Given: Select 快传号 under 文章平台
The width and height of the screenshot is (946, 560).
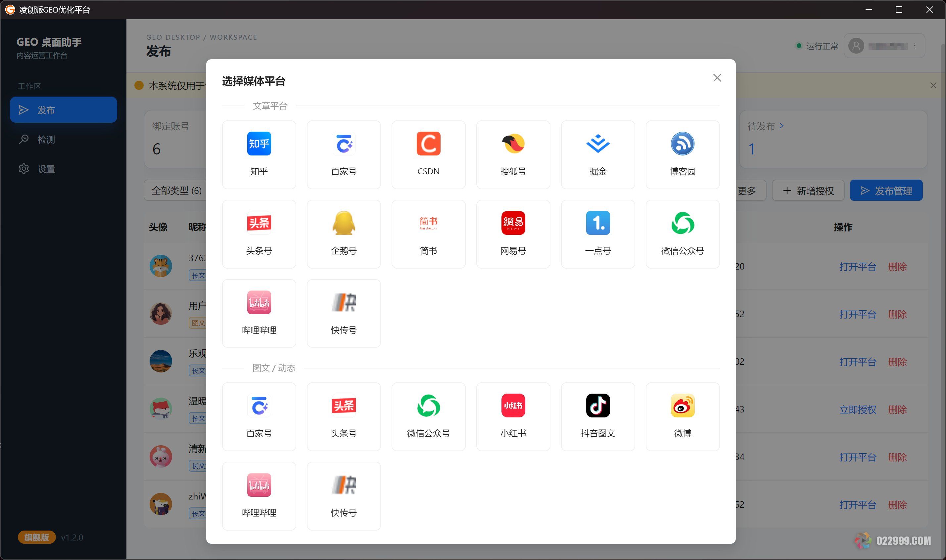Looking at the screenshot, I should (344, 313).
